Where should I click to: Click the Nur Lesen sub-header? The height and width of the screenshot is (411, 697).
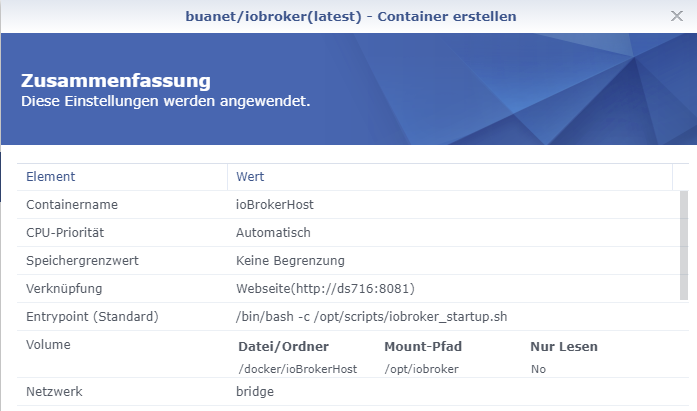tap(564, 347)
